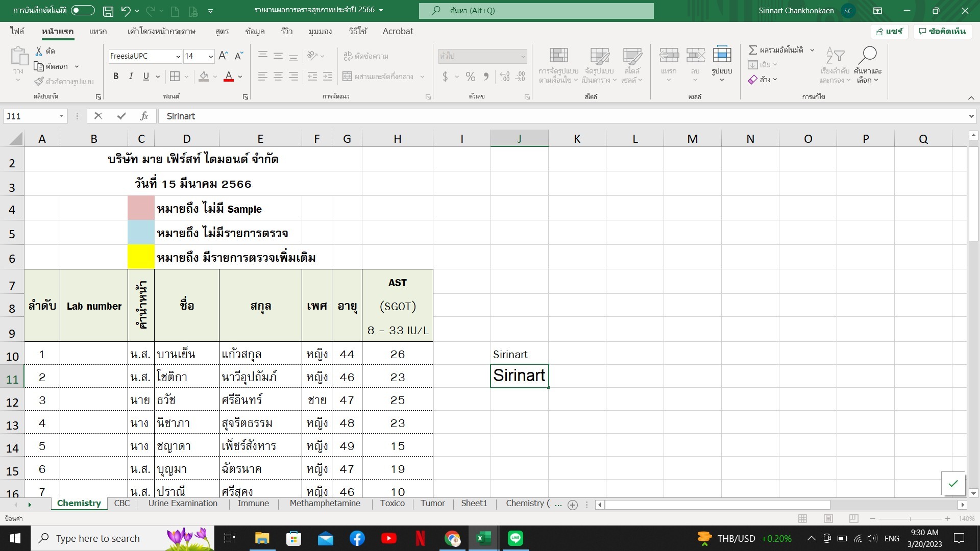Open the Acrobat ribbon tab
Viewport: 980px width, 551px height.
coord(398,31)
